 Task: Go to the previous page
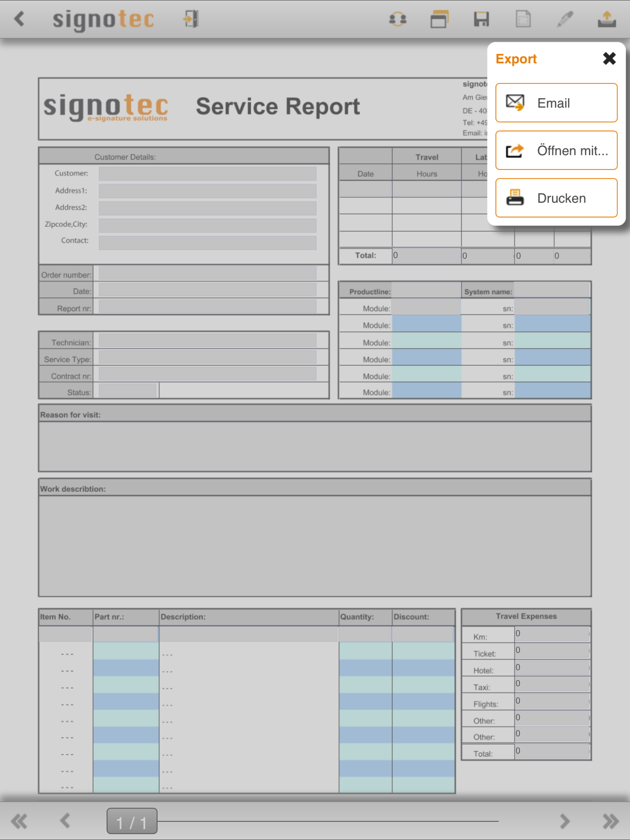65,821
